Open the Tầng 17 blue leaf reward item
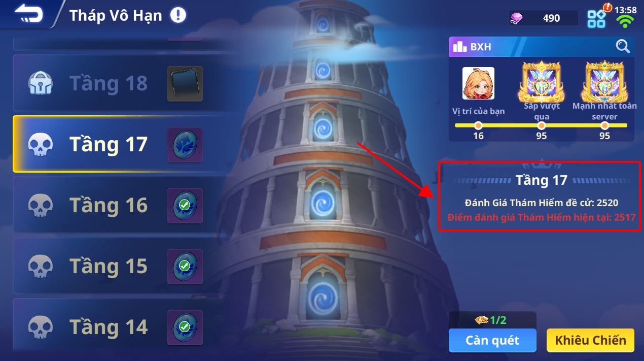Viewport: 644px width, 361px height. click(185, 145)
